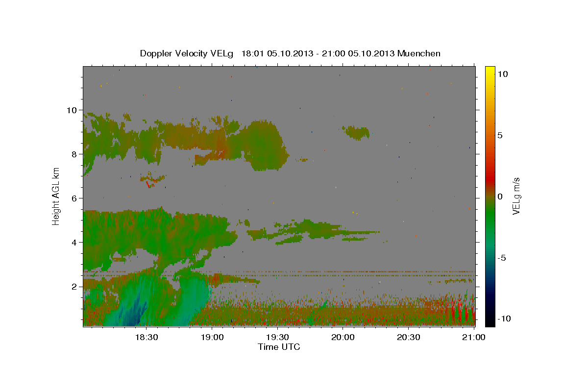Click the 'VELg m/s' colorbar label
Screen dimensions: 588x392
516,196
